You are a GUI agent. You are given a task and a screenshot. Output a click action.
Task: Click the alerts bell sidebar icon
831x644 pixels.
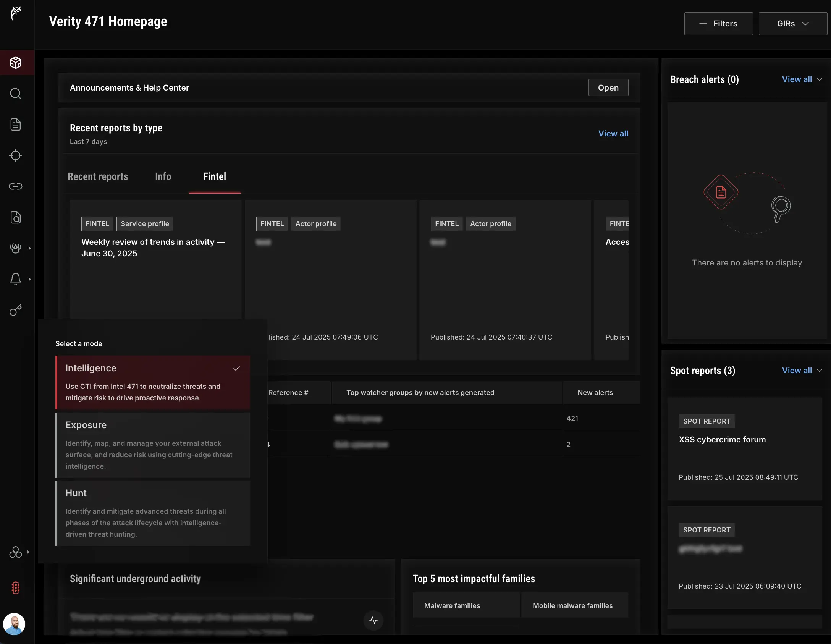click(x=16, y=279)
